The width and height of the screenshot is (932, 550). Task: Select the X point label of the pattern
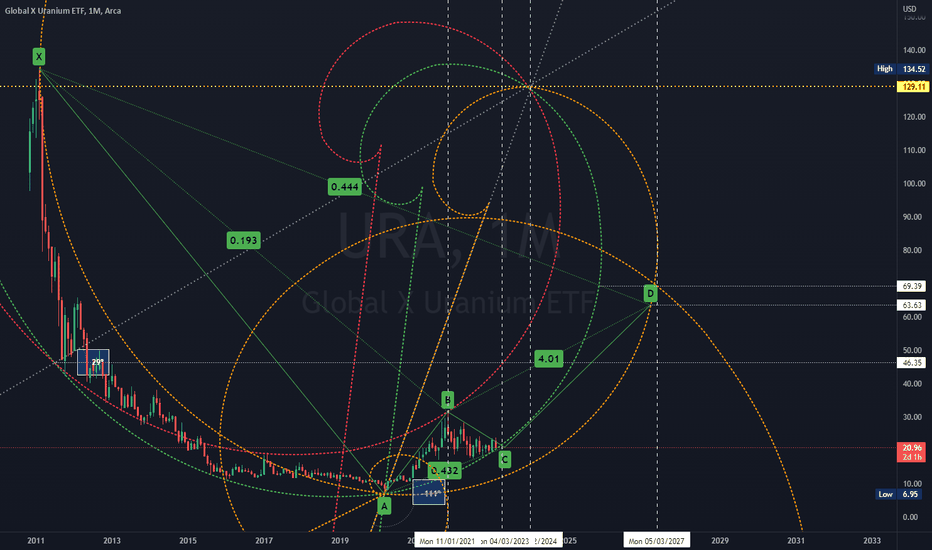click(x=39, y=57)
